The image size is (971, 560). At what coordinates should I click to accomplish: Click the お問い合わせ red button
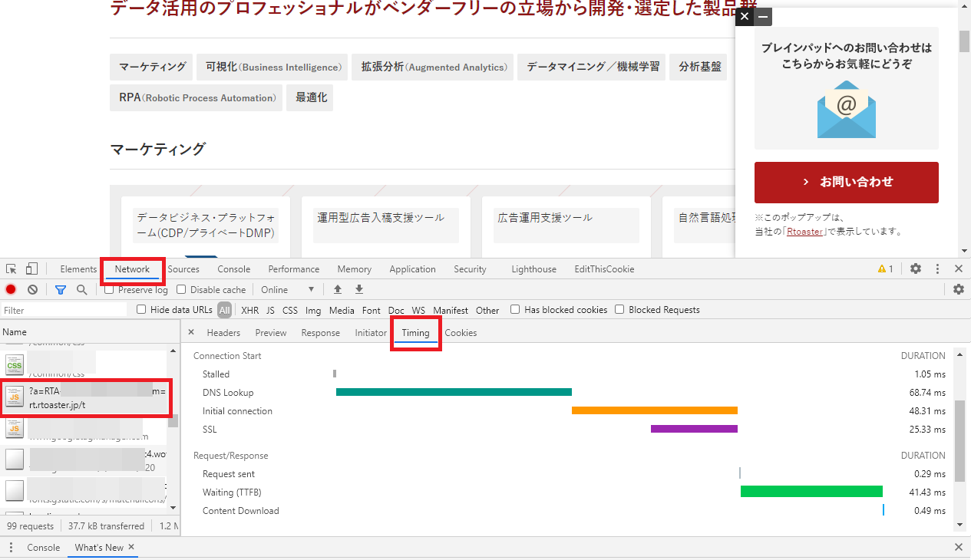coord(846,182)
